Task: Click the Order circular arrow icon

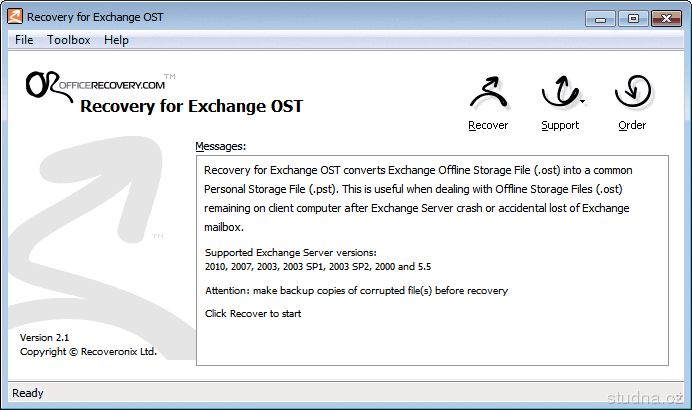Action: coord(632,91)
